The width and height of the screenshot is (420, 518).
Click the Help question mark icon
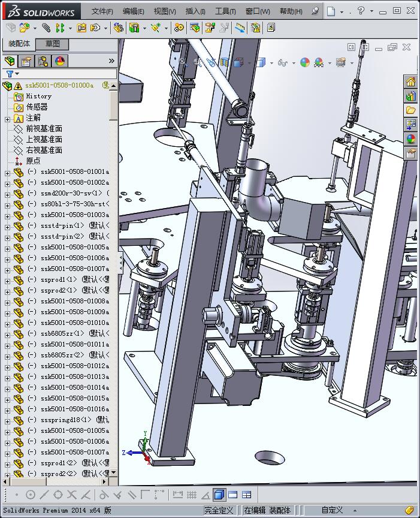[x=361, y=11]
